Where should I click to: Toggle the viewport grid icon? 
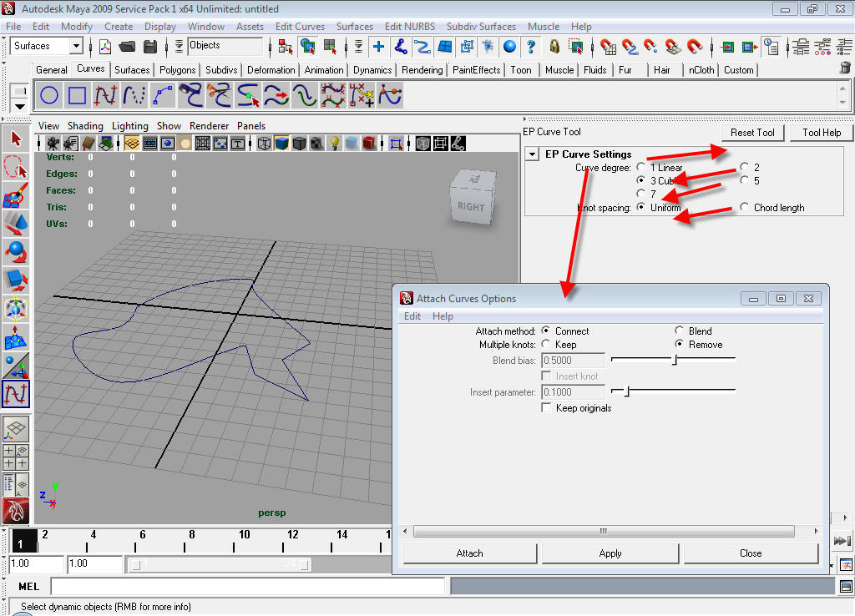tap(131, 144)
